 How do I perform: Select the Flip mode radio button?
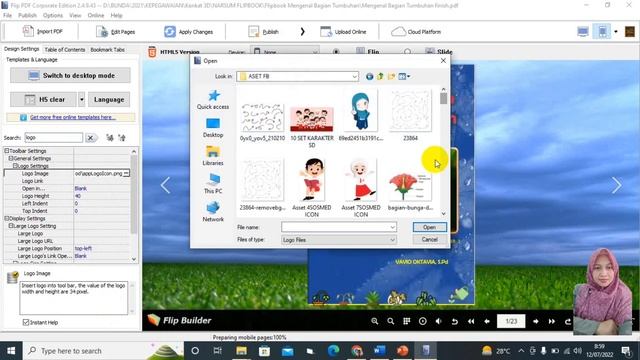336,52
